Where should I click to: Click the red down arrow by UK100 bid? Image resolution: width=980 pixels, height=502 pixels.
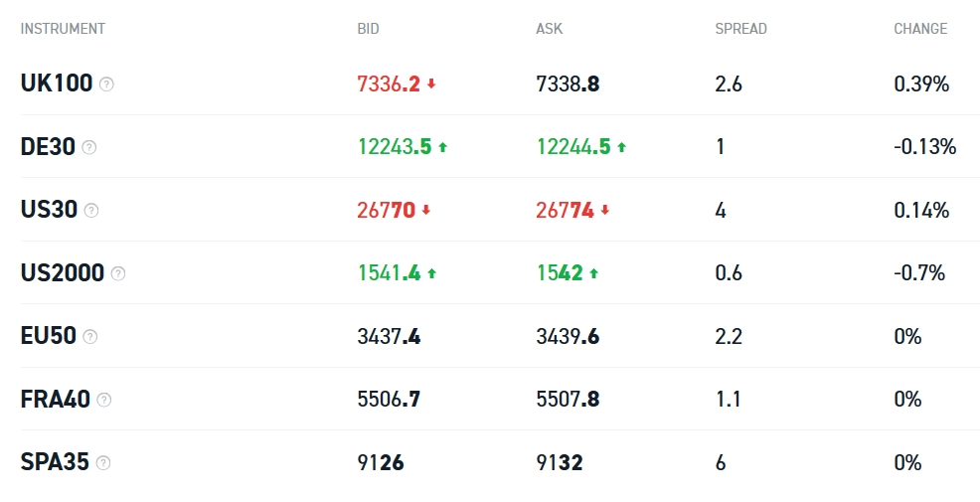pyautogui.click(x=431, y=84)
